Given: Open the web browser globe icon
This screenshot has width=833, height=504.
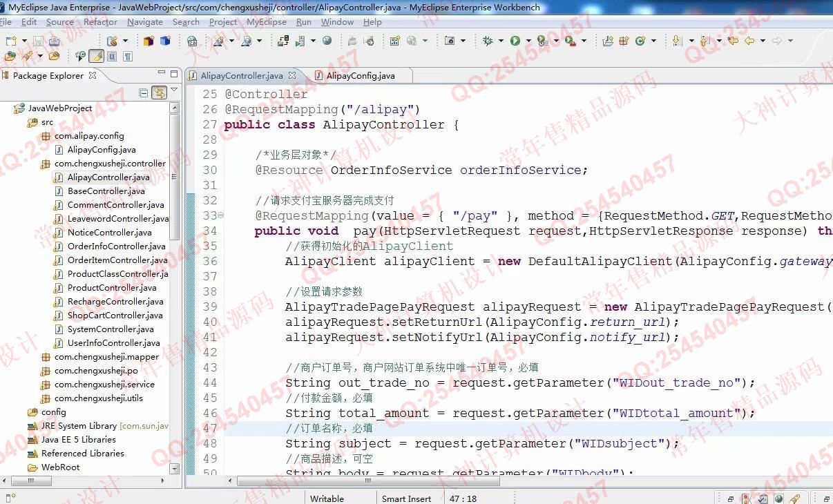Looking at the screenshot, I should 327,41.
